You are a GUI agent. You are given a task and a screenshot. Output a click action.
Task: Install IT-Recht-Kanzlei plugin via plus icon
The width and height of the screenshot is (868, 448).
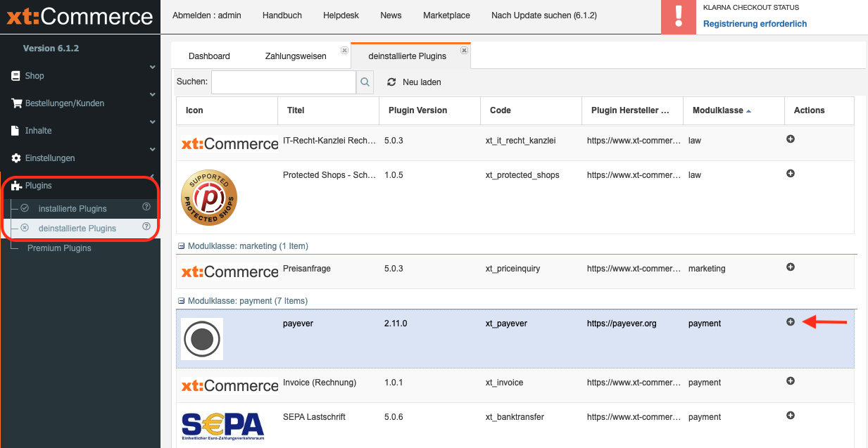pos(791,139)
